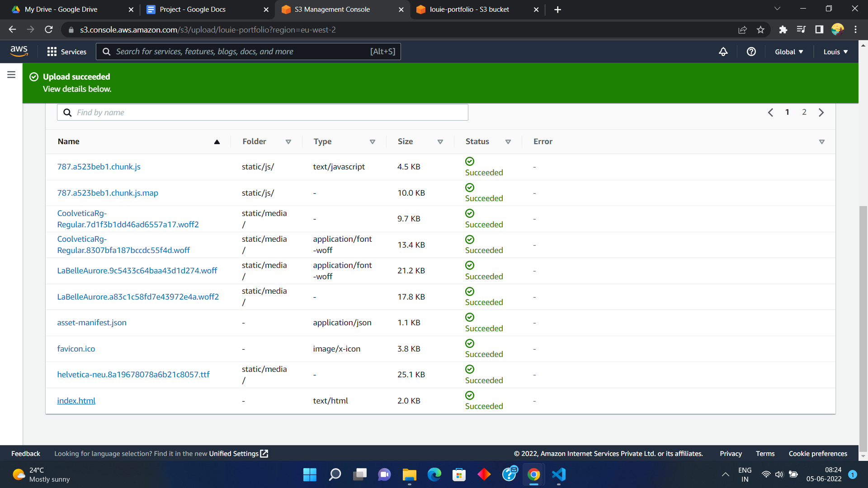Open helvetica-neu ttf file link

coord(133,375)
